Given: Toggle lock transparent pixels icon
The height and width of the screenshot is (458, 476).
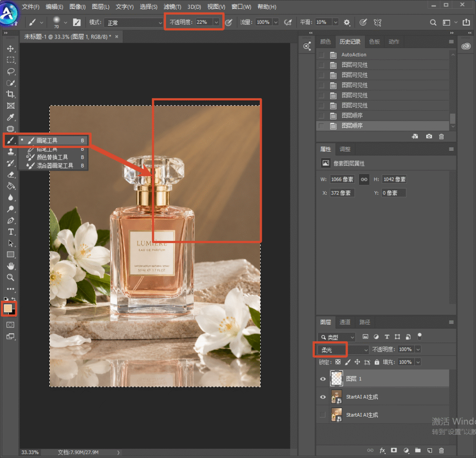Looking at the screenshot, I should point(338,362).
